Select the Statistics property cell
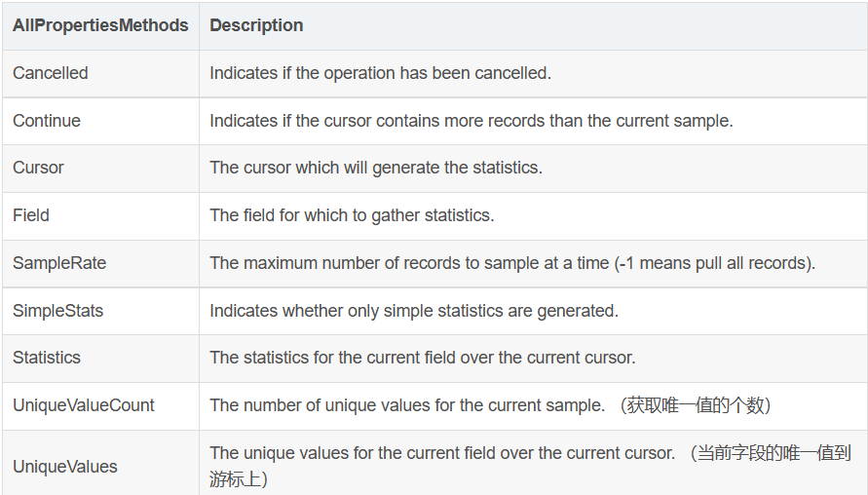Viewport: 868px width, 495px height. tap(47, 358)
